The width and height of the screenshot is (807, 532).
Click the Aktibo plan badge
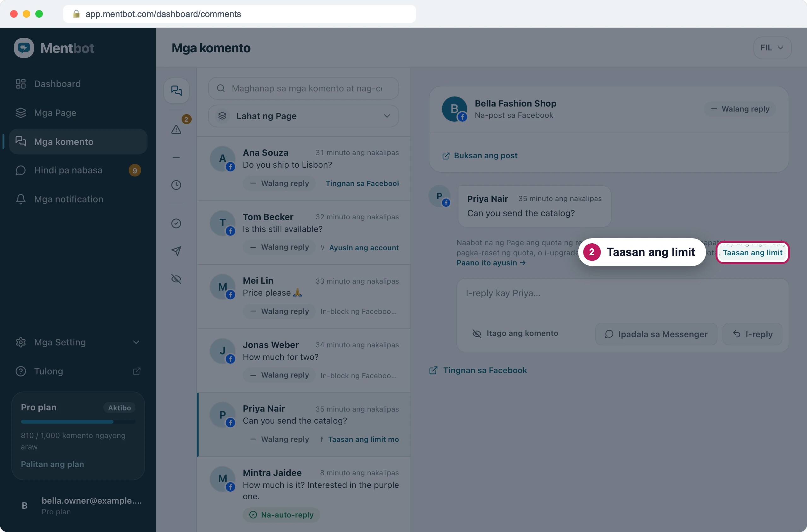(x=119, y=408)
